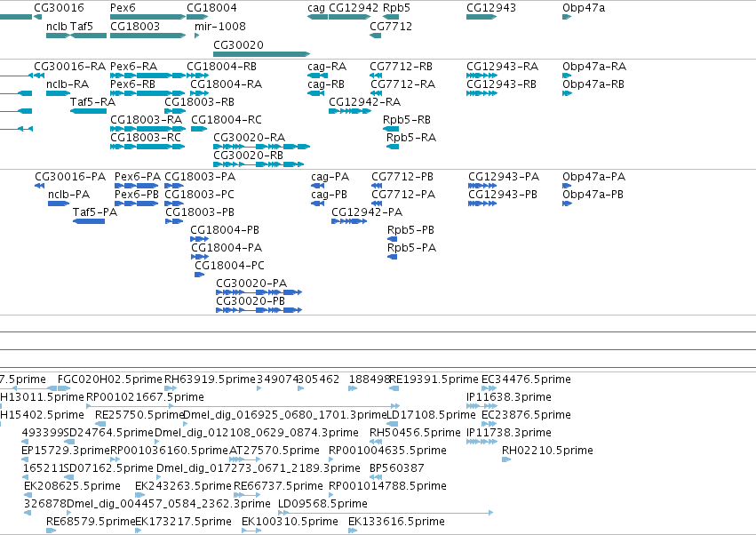Select protein CG30020-PB
Image resolution: width=756 pixels, height=535 pixels.
(x=259, y=309)
